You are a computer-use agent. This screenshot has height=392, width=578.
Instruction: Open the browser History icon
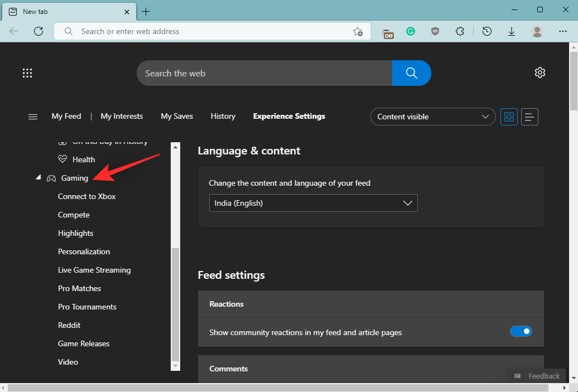tap(487, 31)
